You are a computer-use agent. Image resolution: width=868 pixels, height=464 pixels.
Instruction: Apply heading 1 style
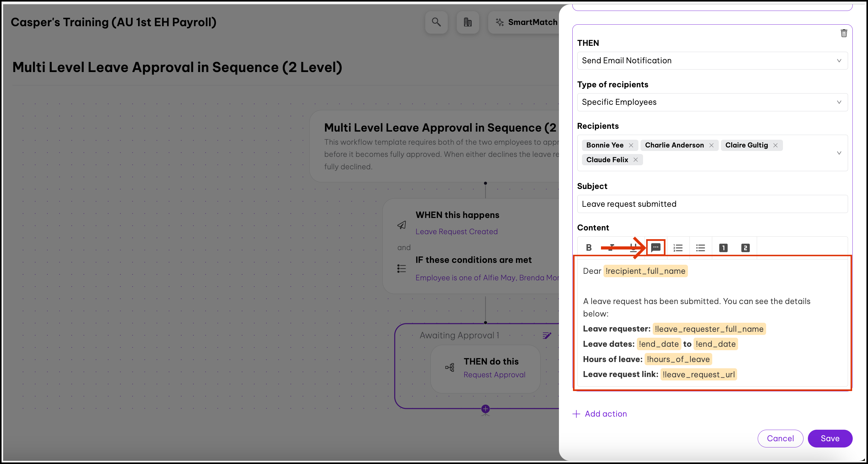point(723,248)
